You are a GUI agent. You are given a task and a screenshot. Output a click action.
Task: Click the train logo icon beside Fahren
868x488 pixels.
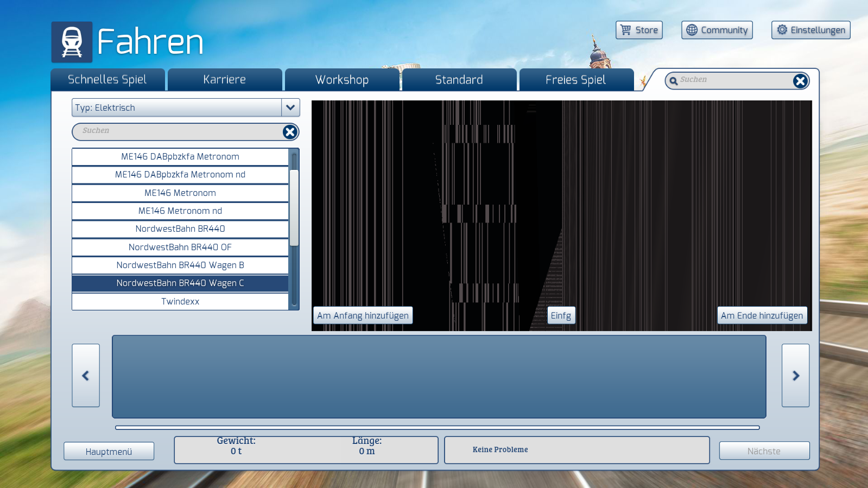[x=72, y=42]
